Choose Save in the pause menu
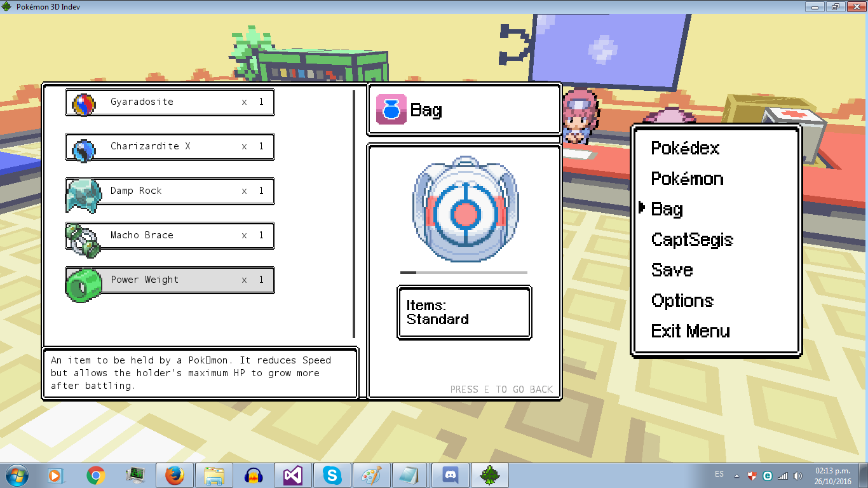Viewport: 868px width, 488px height. [x=672, y=270]
